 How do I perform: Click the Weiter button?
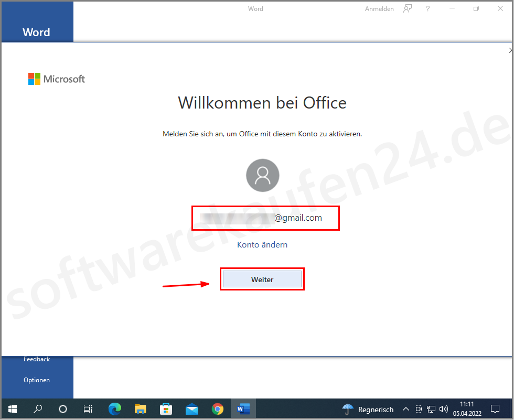coord(262,279)
